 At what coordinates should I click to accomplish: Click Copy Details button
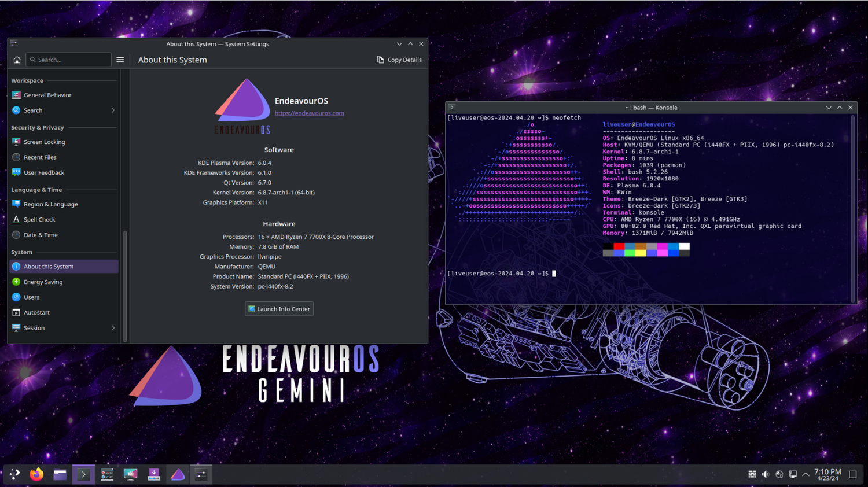click(399, 60)
